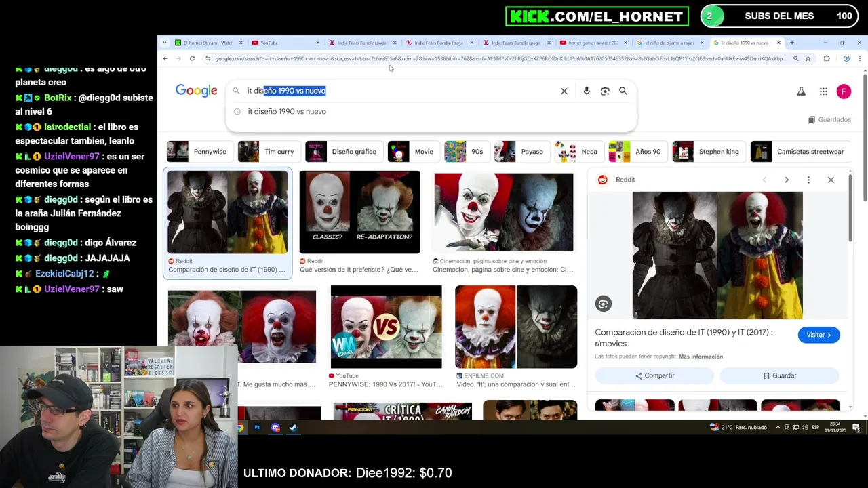Click the Visitar button

[x=818, y=335]
